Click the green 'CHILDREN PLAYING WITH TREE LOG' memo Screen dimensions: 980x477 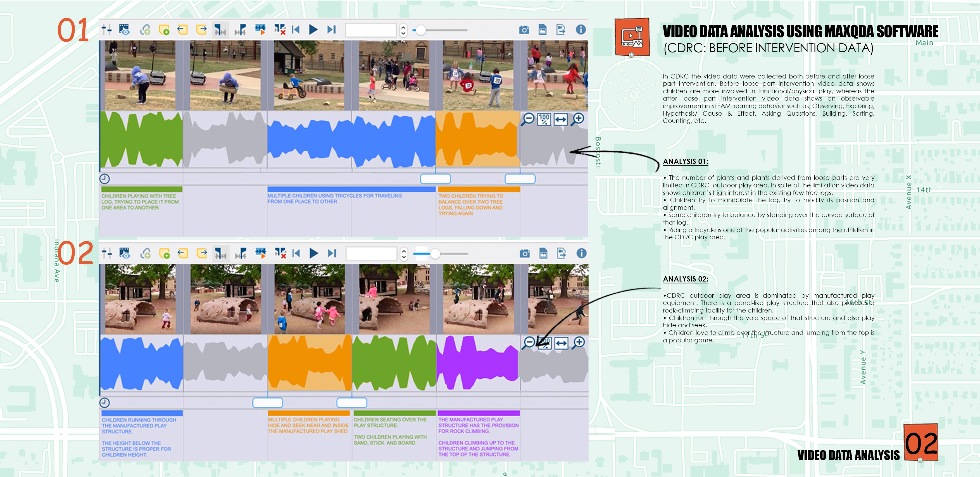pos(140,202)
